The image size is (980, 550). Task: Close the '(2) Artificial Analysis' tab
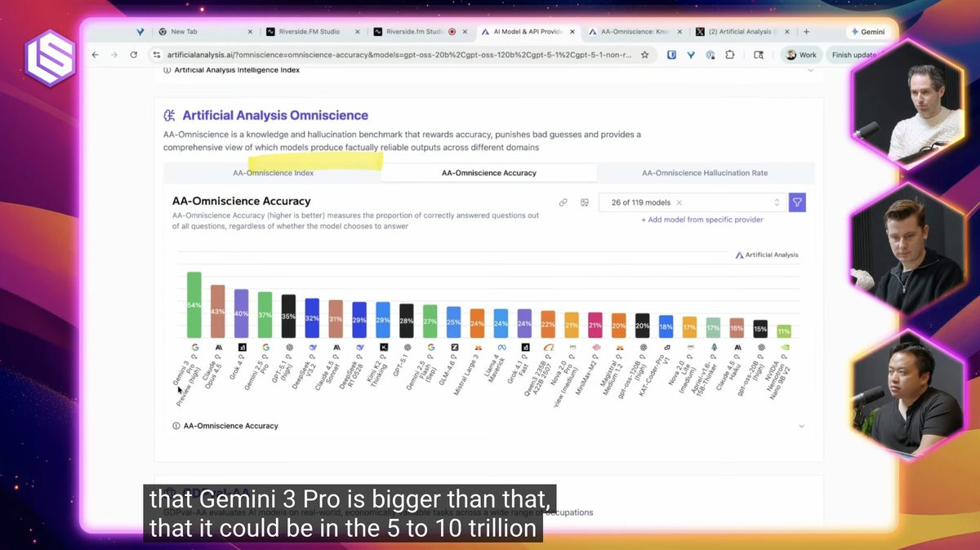tap(789, 32)
